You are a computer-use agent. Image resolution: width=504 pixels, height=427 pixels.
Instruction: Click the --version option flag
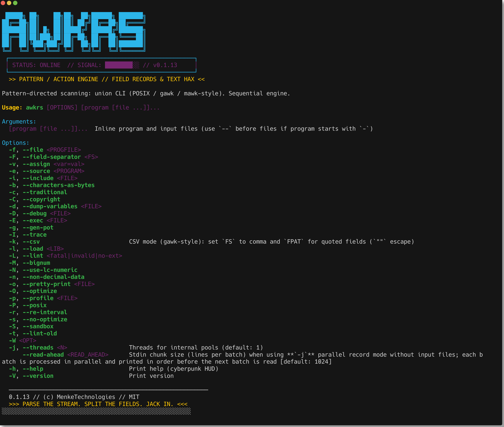(38, 376)
